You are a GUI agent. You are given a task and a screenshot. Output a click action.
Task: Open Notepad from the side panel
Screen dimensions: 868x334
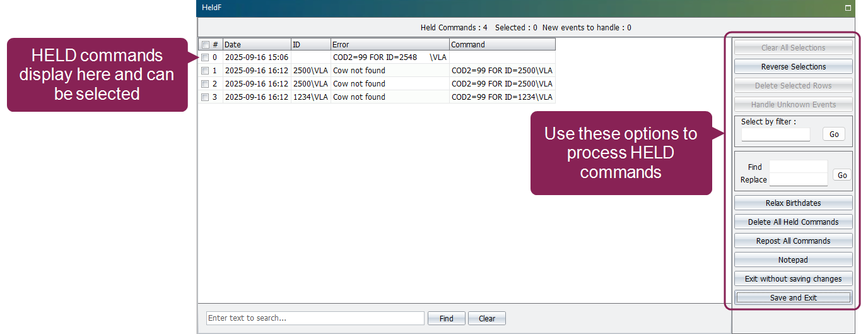click(x=793, y=260)
